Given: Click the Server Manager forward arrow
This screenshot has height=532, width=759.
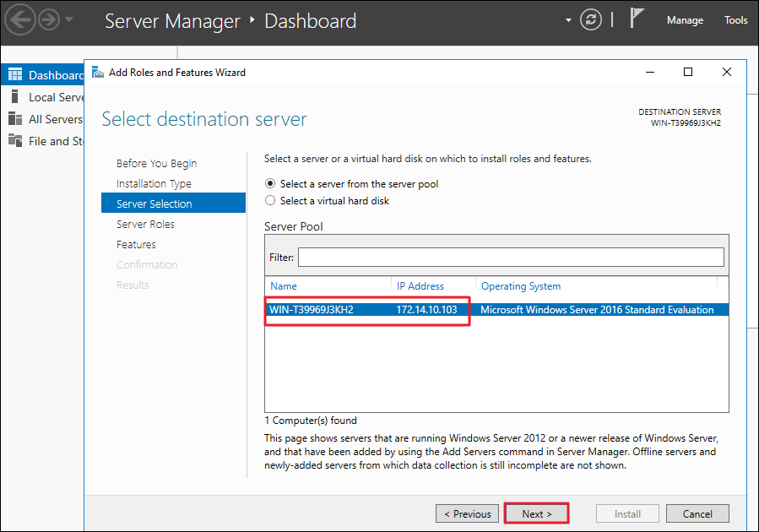Looking at the screenshot, I should click(x=49, y=20).
